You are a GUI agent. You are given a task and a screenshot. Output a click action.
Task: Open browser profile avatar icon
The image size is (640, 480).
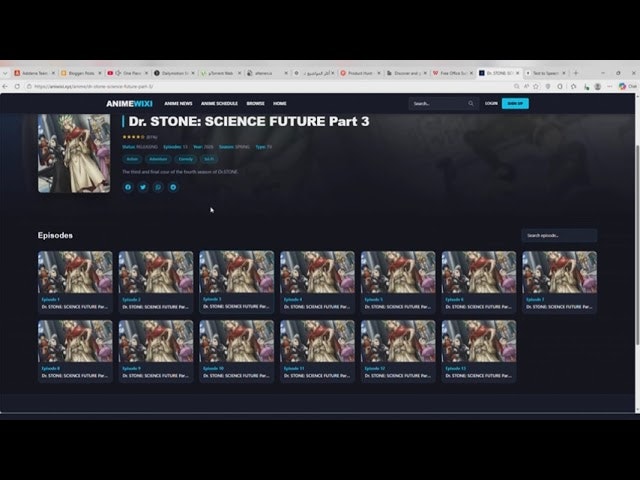[598, 87]
